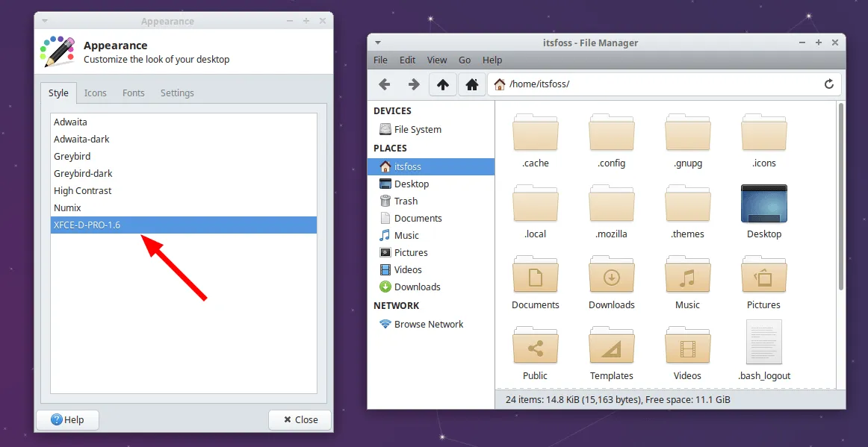868x447 pixels.
Task: Click the back arrow navigation button
Action: point(385,84)
